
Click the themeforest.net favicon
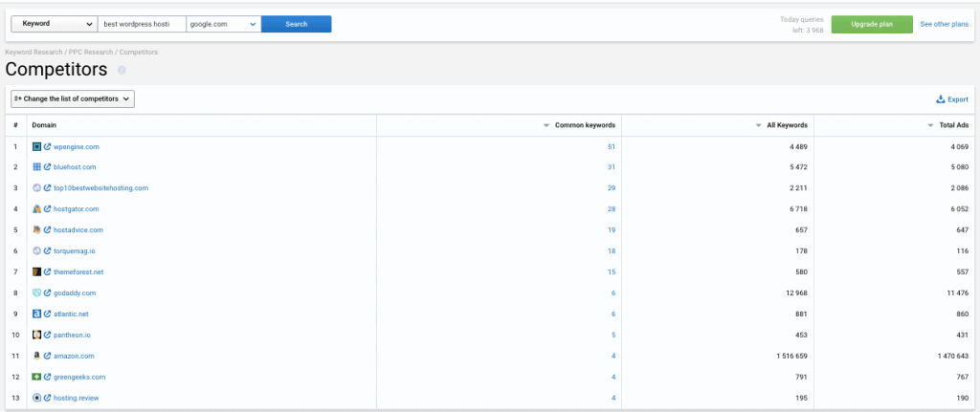[37, 272]
